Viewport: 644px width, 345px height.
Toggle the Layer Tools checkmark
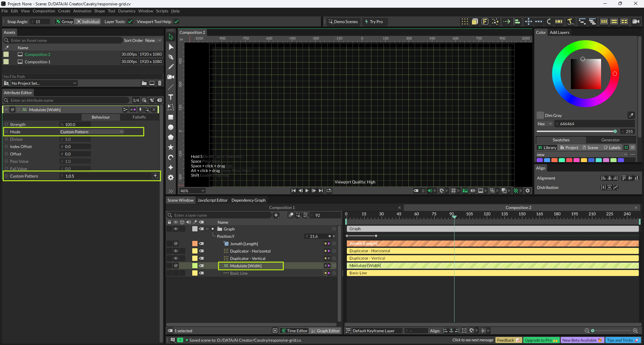[130, 22]
